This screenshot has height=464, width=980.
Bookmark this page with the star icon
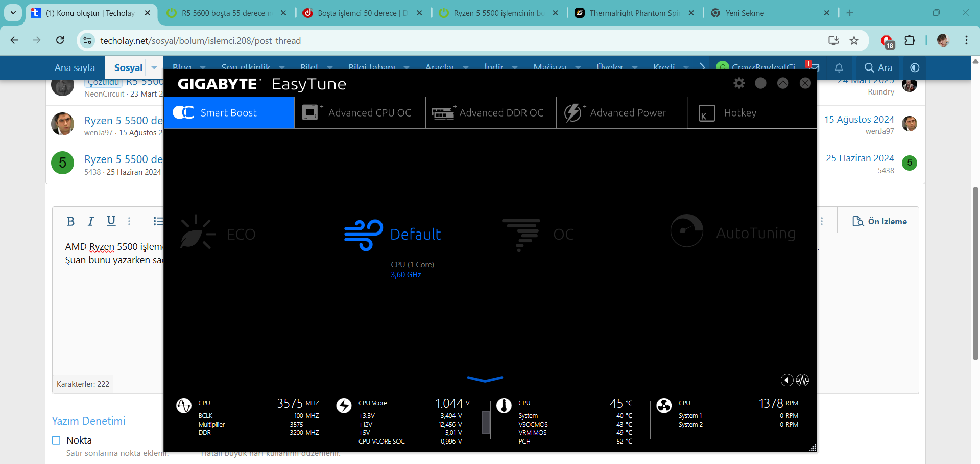click(x=854, y=40)
